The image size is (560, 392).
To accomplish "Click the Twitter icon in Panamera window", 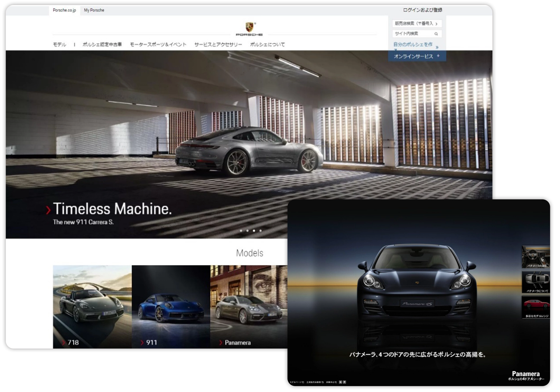I will pyautogui.click(x=340, y=382).
